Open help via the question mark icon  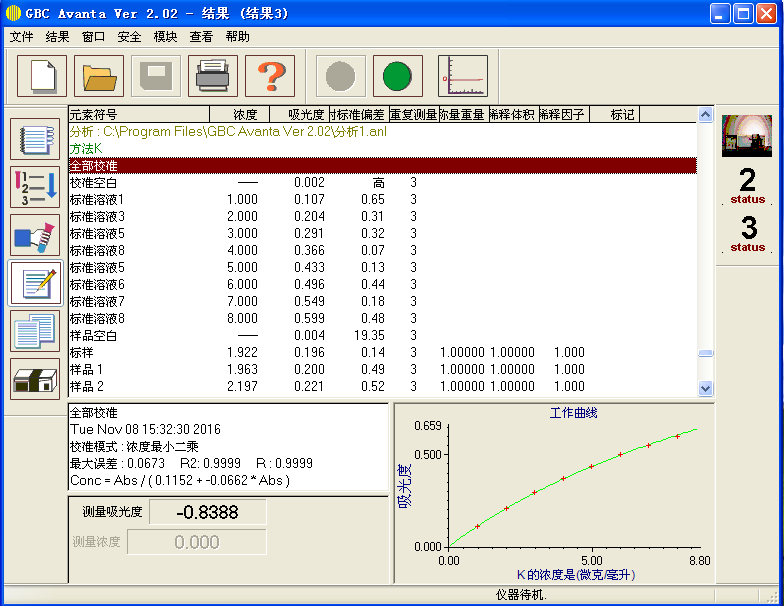tap(270, 76)
